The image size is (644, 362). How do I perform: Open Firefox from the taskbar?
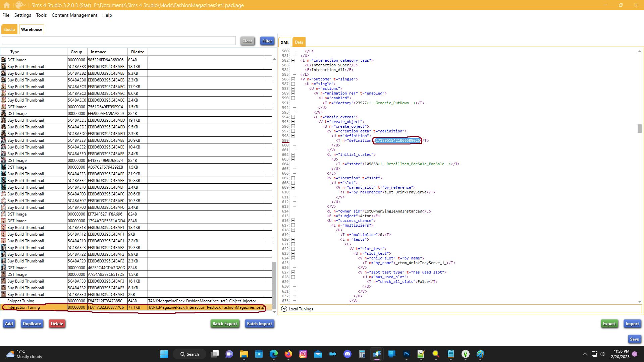pos(288,354)
